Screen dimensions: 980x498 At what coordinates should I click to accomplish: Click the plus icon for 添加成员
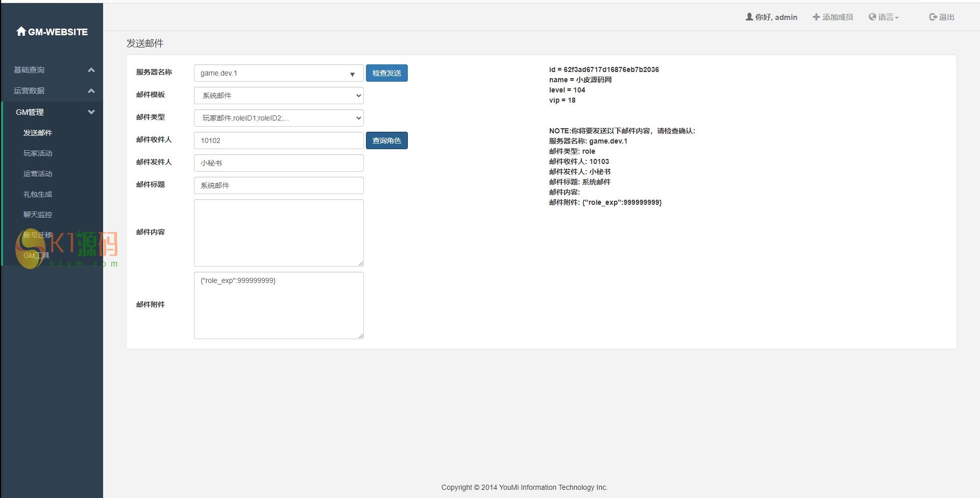click(816, 17)
